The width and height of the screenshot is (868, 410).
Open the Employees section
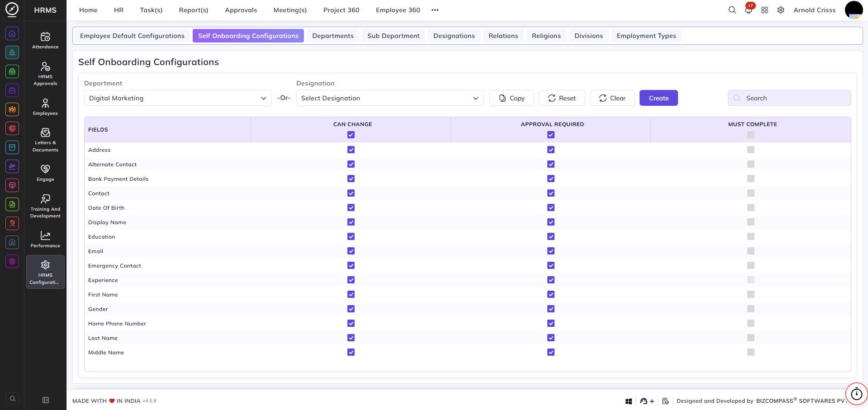[x=45, y=107]
